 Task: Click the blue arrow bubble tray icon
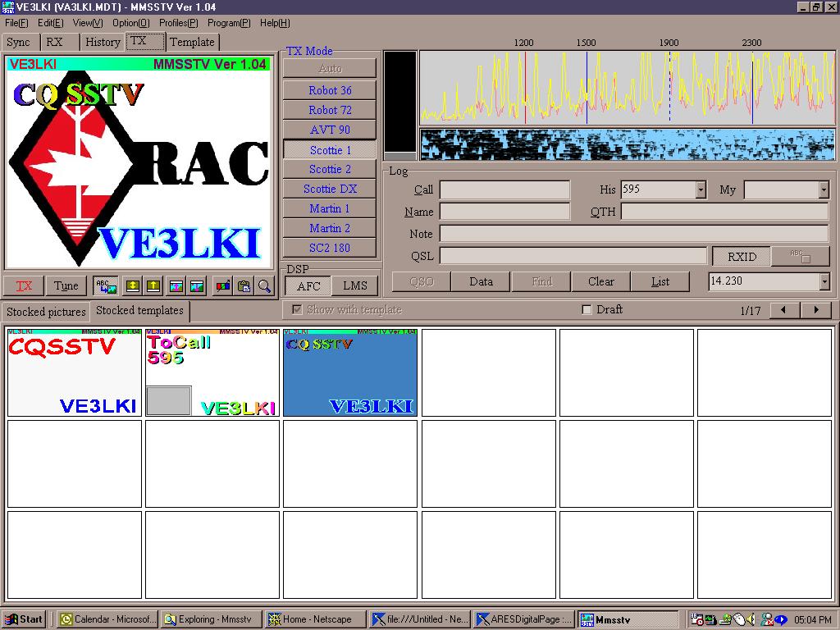781,619
